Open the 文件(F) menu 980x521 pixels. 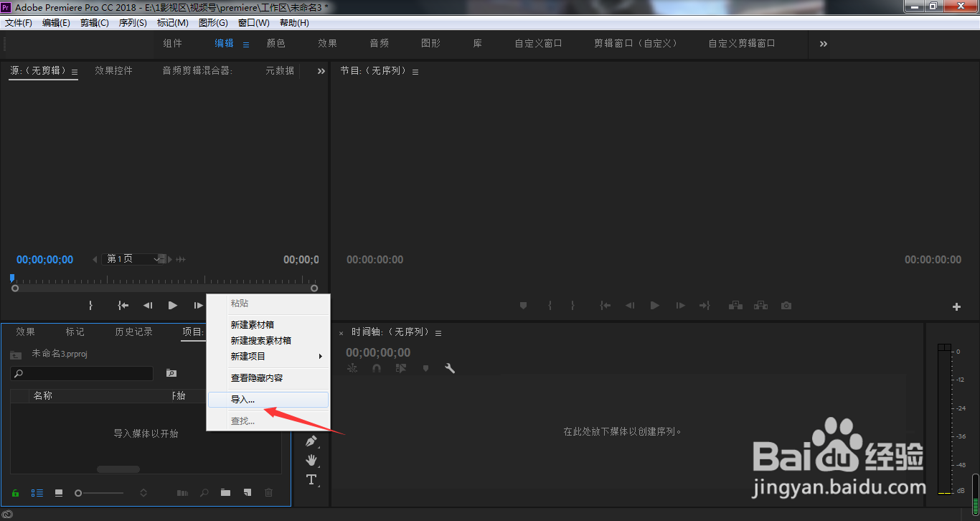click(19, 23)
